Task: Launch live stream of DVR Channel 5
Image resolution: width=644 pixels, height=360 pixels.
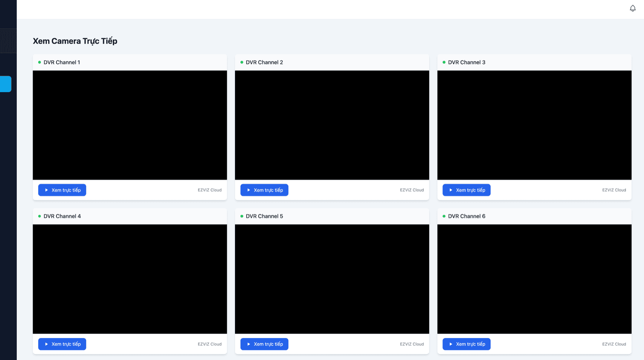Action: point(264,344)
